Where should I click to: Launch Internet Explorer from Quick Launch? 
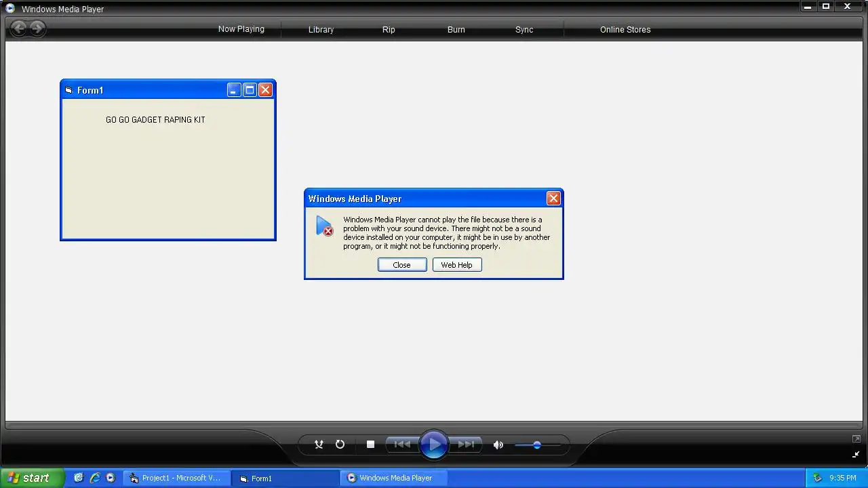coord(95,478)
